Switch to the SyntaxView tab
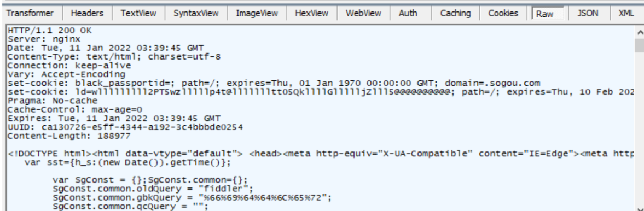 pos(196,13)
